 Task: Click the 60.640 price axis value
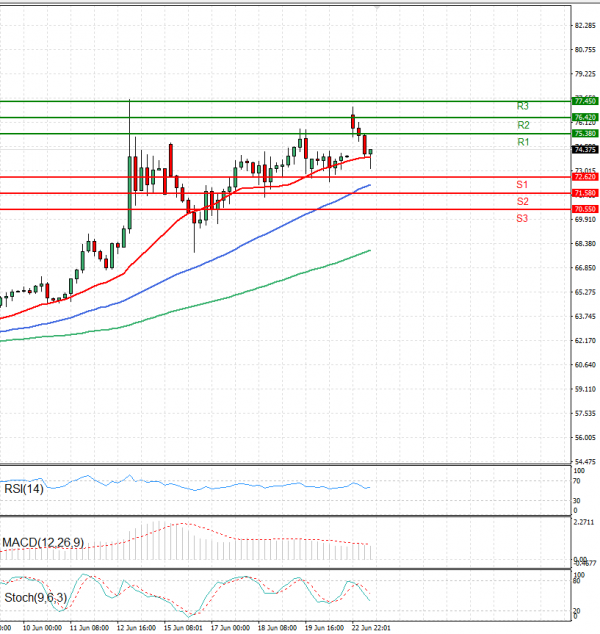[585, 365]
